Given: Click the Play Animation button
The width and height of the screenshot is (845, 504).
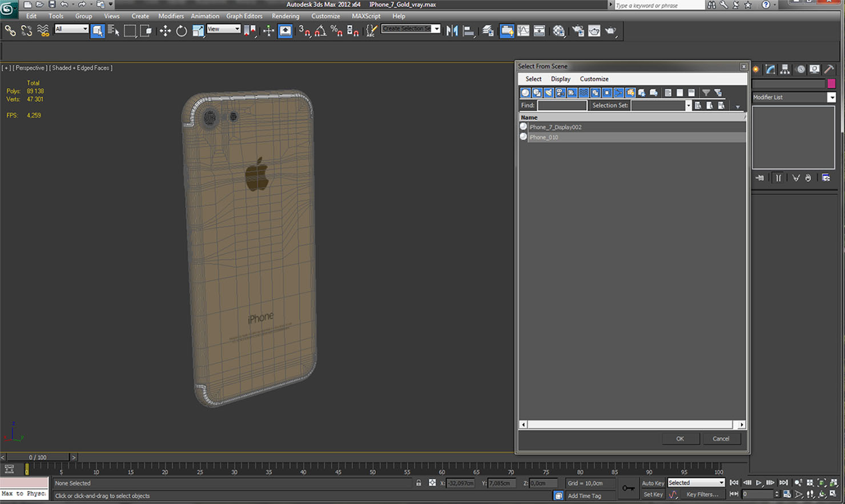Looking at the screenshot, I should tap(759, 483).
